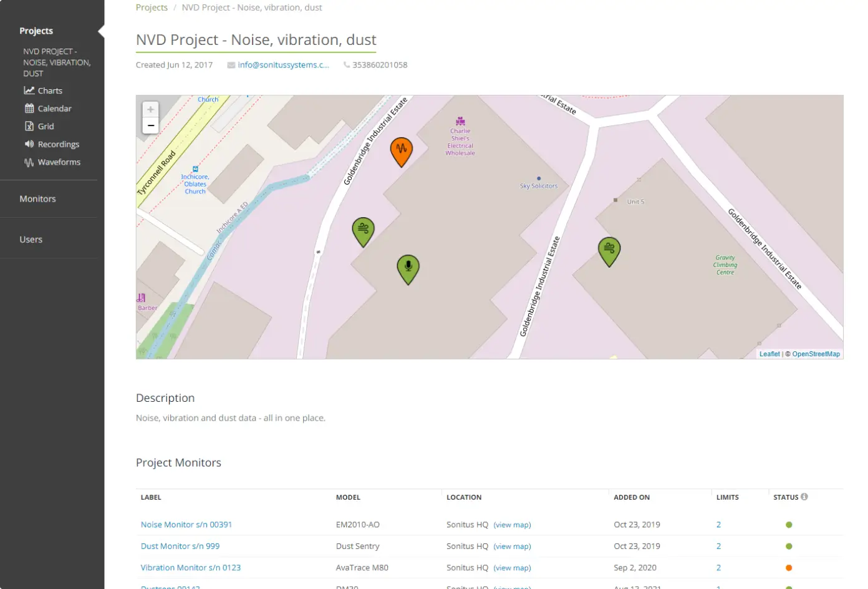Open Users section in sidebar
The image size is (868, 589).
pos(31,240)
